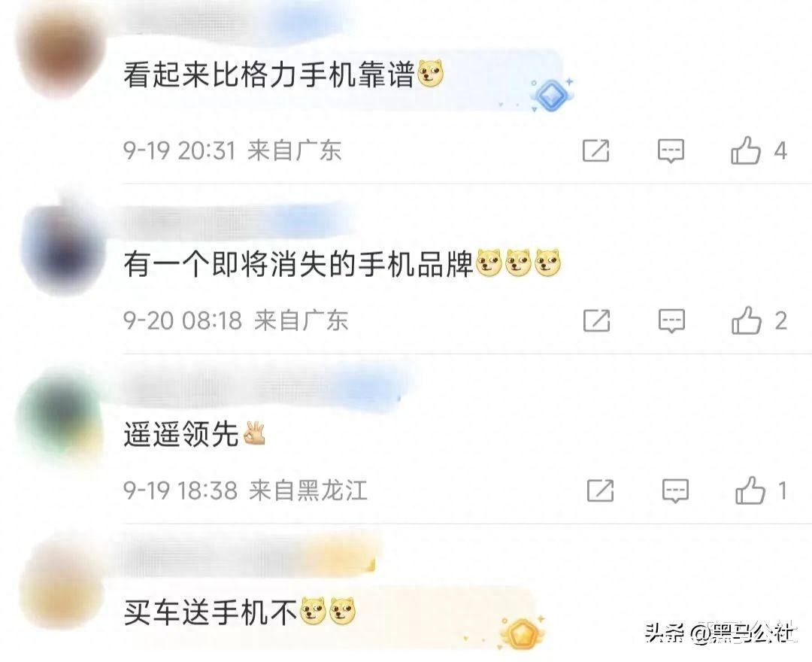Open the blue diamond badge on first comment
The width and height of the screenshot is (812, 662).
552,95
